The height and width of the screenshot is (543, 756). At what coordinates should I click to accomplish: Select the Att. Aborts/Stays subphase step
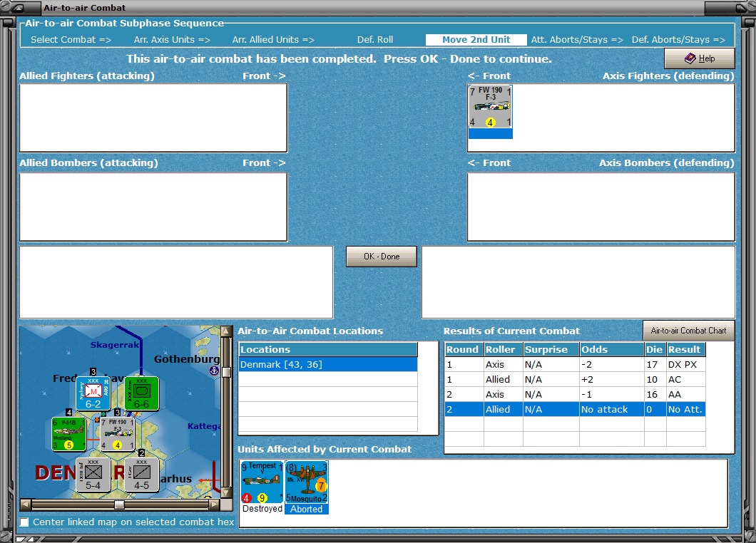click(x=577, y=39)
